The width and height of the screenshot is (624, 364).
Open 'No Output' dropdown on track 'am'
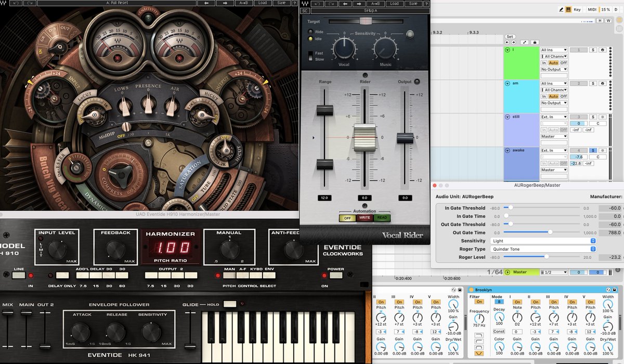pyautogui.click(x=554, y=103)
